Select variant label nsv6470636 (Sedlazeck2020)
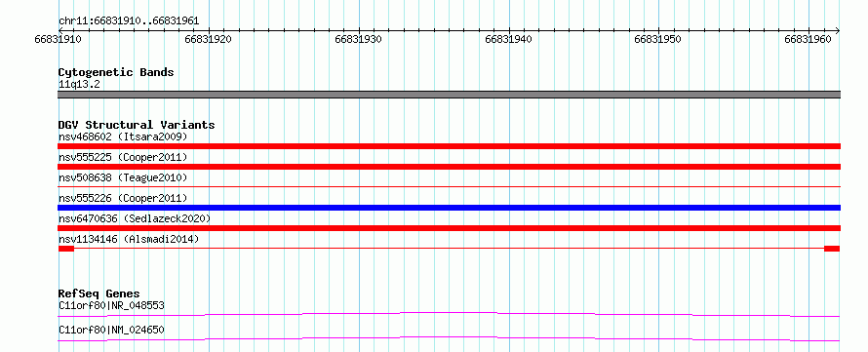The image size is (868, 352). point(135,218)
